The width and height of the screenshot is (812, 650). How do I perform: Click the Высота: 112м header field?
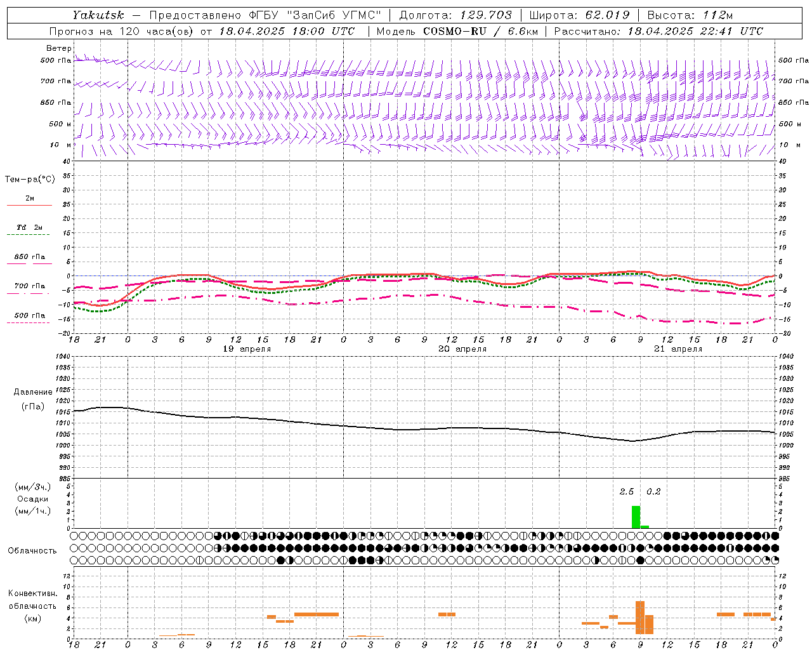tap(691, 15)
